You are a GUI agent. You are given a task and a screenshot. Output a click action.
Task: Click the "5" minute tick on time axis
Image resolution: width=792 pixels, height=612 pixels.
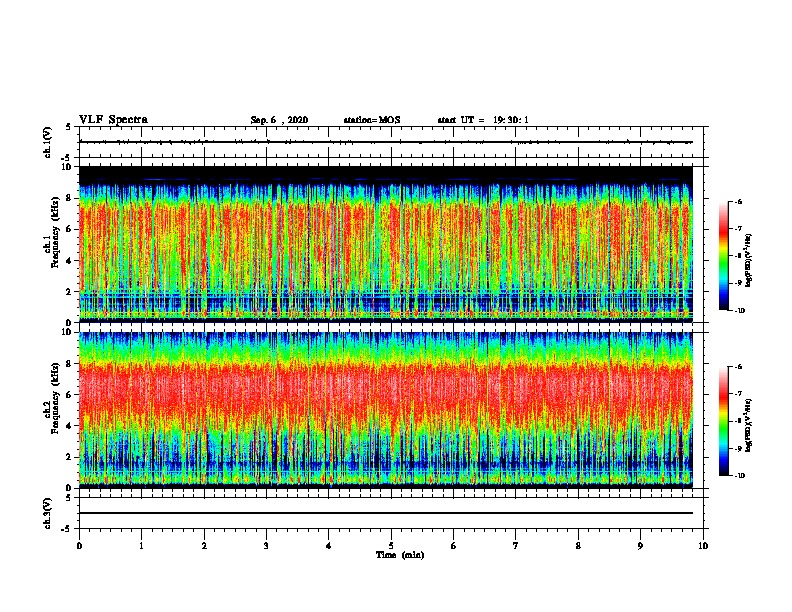[x=391, y=546]
